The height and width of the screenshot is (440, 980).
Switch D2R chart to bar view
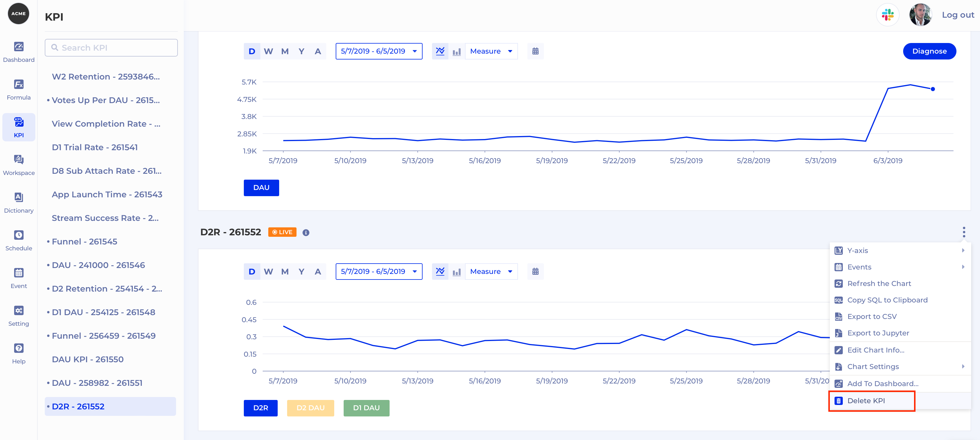tap(456, 271)
